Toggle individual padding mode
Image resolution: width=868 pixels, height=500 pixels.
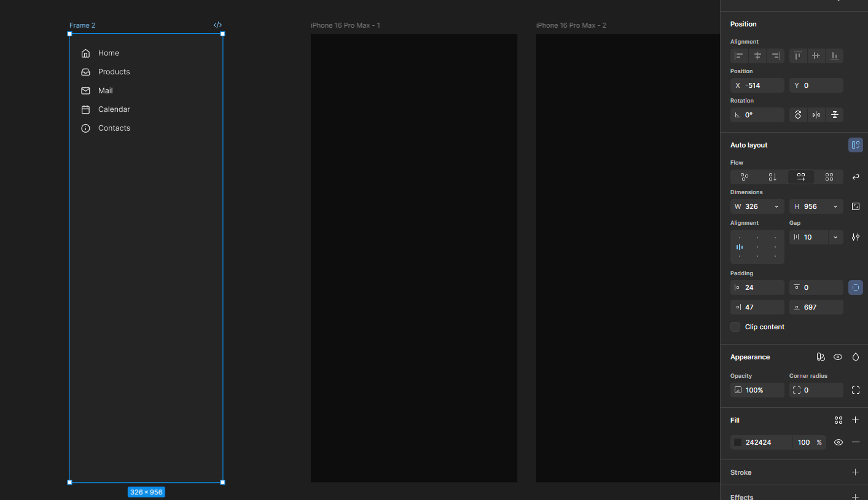pyautogui.click(x=855, y=287)
